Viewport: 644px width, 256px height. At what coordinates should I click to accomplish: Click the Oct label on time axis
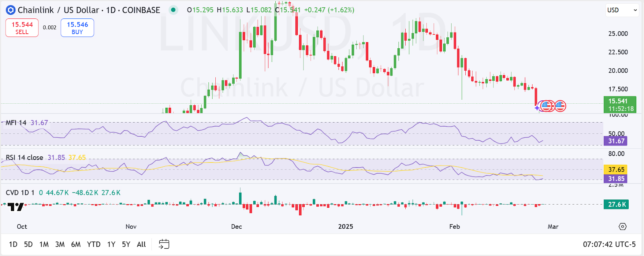[22, 227]
